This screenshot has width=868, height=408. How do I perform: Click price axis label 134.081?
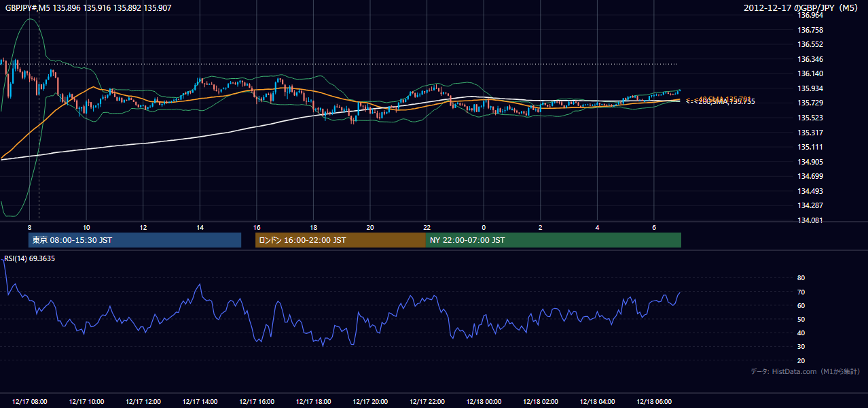click(x=810, y=220)
